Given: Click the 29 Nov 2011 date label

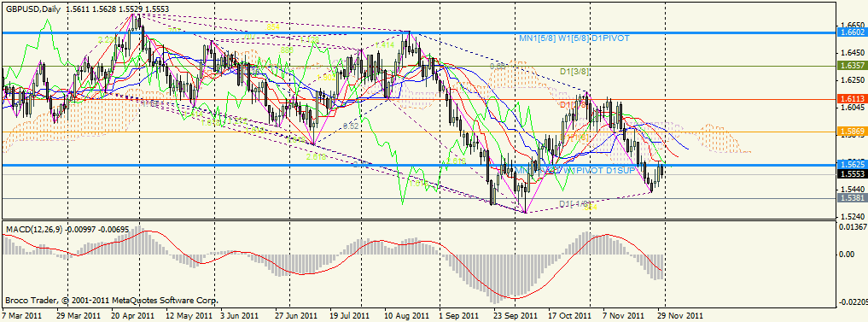Looking at the screenshot, I should pyautogui.click(x=679, y=315).
